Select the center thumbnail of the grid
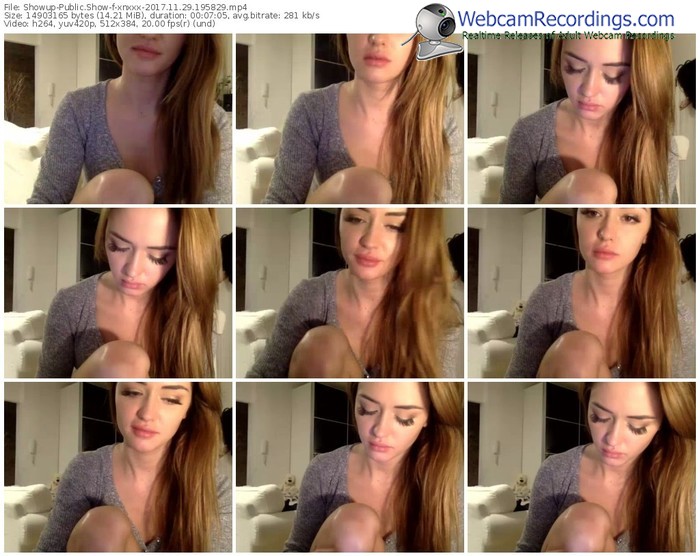 click(349, 292)
